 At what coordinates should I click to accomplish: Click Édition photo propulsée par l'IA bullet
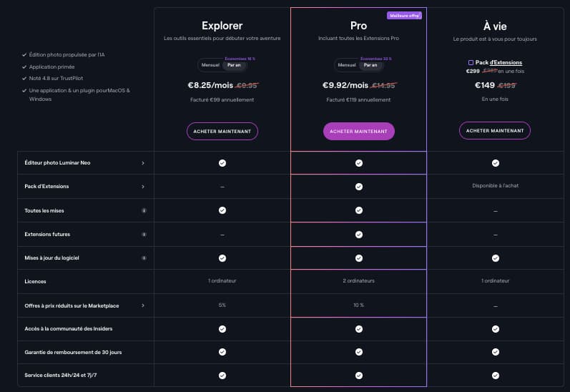point(67,54)
